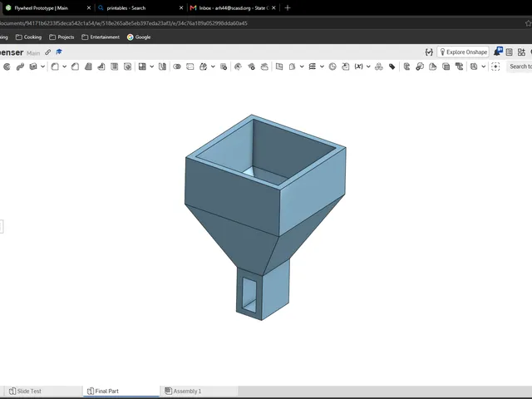Screen dimensions: 532x399
Task: Expand dropdown arrow left of dashed-square icon
Action: pyautogui.click(x=484, y=66)
